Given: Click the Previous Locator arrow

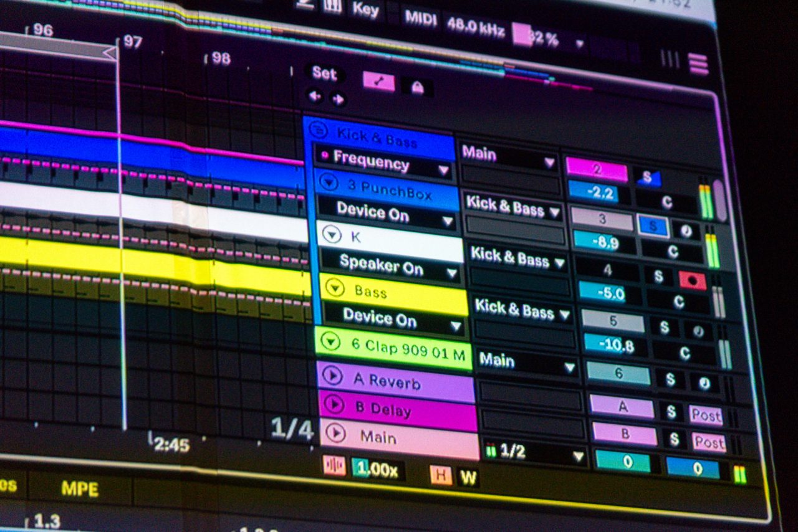Looking at the screenshot, I should [x=315, y=97].
